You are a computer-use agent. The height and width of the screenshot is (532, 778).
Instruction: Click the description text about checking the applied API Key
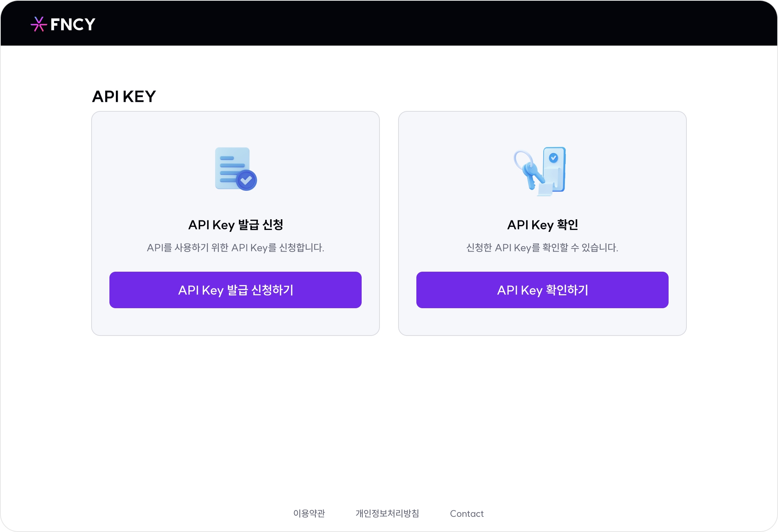pos(542,248)
